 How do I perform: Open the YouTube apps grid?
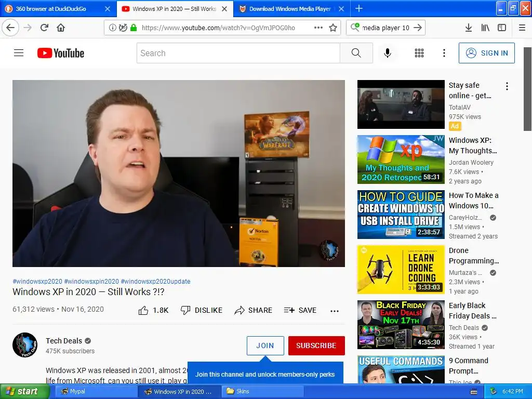(x=419, y=53)
